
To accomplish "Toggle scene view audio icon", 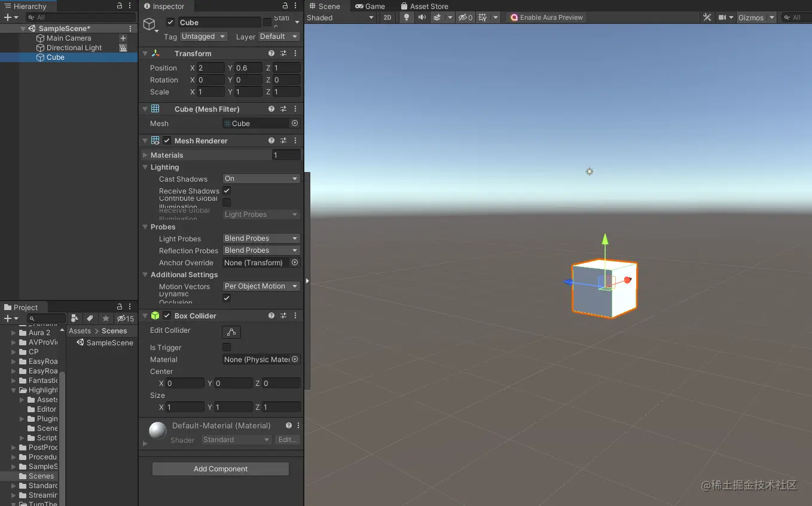I will point(422,17).
